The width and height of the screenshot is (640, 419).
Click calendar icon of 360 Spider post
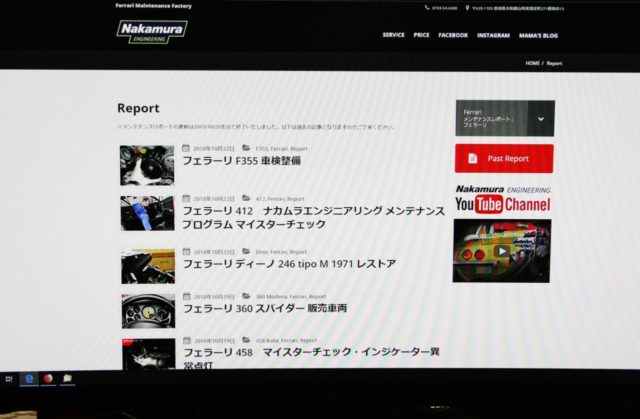(187, 296)
